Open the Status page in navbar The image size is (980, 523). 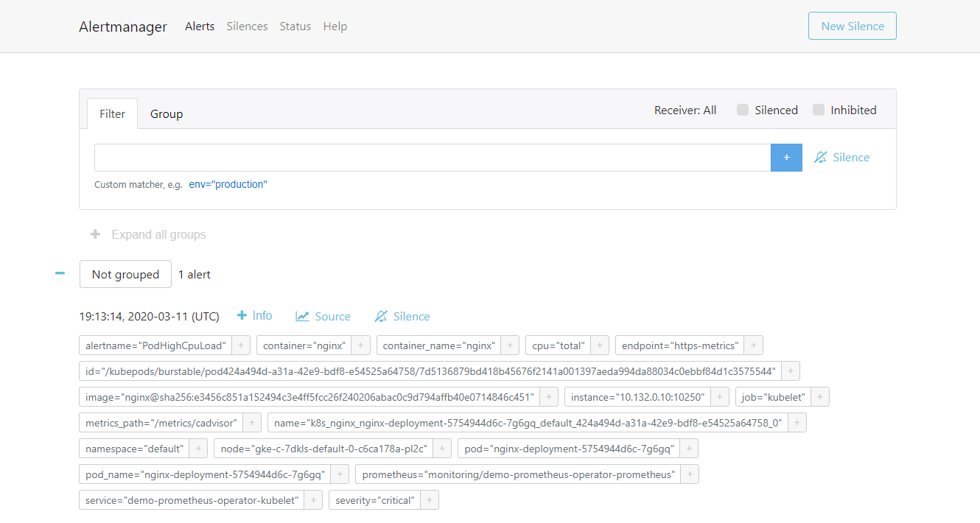coord(295,27)
